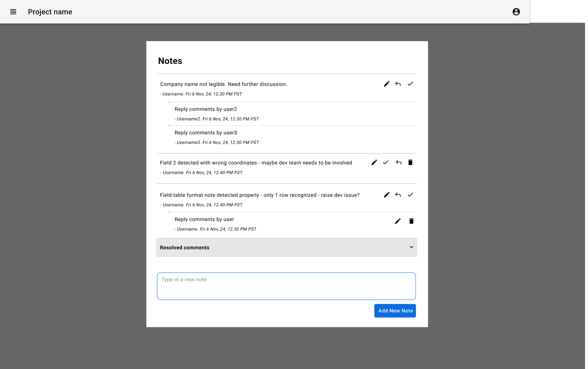
Task: Select the 'Reply comments by user2' text
Action: (206, 109)
